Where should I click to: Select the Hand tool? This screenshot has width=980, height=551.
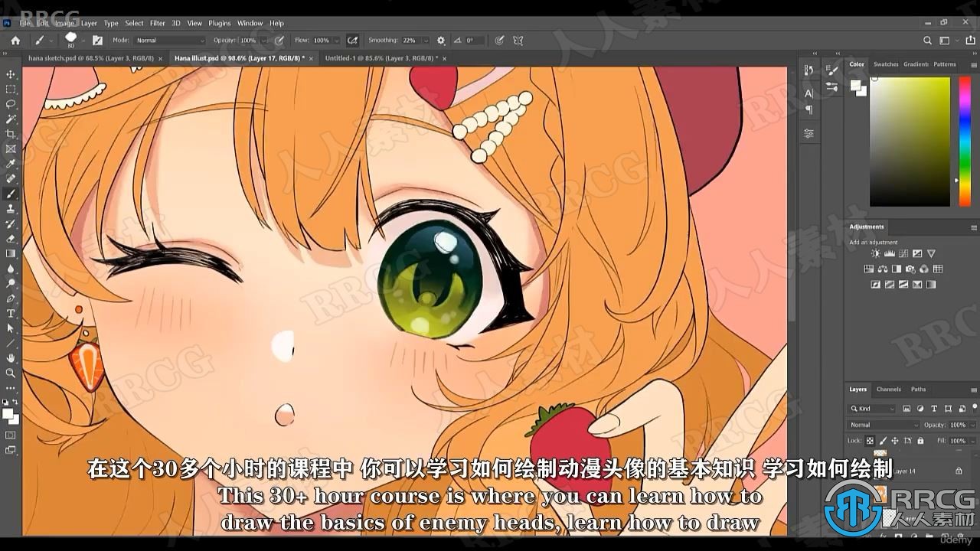click(x=11, y=357)
